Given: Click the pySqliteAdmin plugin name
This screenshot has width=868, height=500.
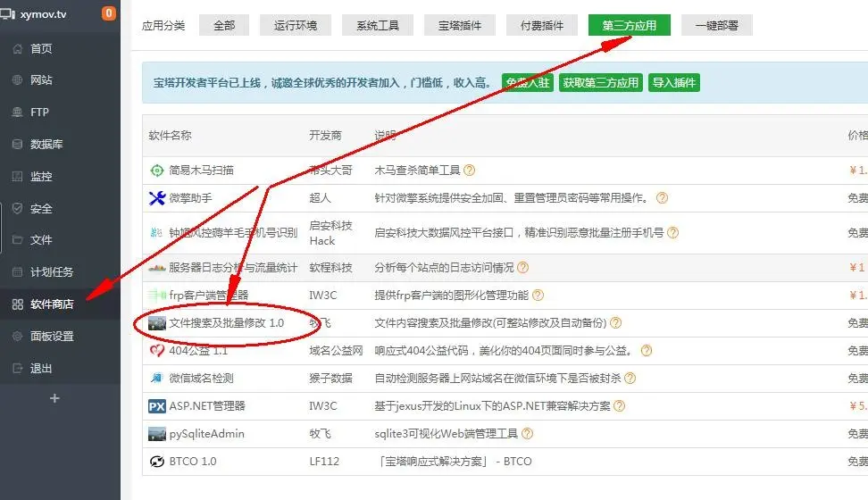Looking at the screenshot, I should point(206,434).
